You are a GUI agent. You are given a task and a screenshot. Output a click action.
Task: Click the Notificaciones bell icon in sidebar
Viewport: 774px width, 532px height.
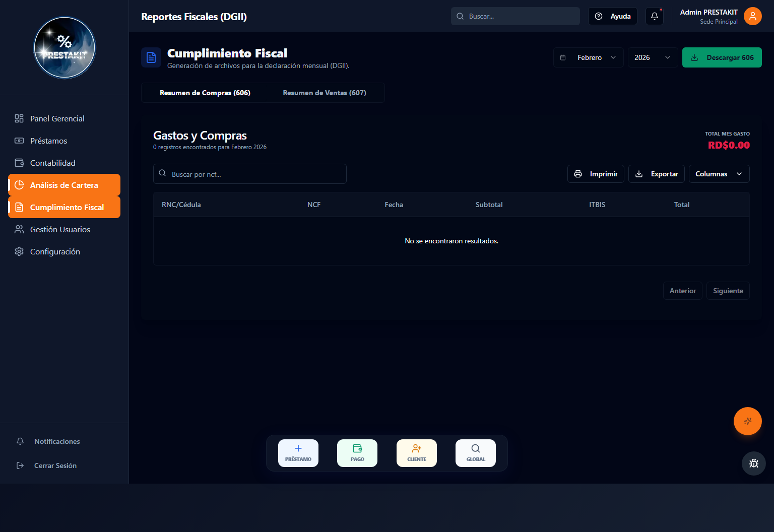point(20,441)
